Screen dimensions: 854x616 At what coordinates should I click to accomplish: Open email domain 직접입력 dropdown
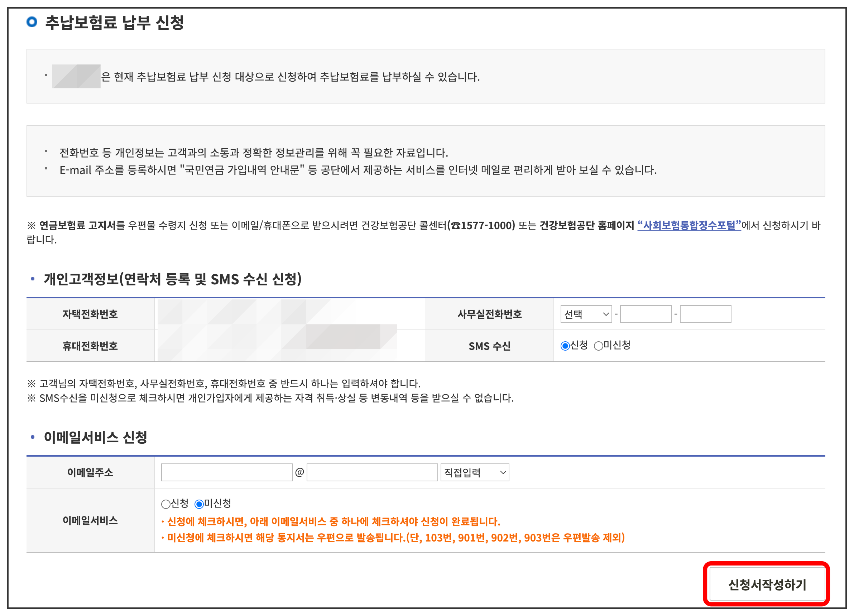(474, 472)
